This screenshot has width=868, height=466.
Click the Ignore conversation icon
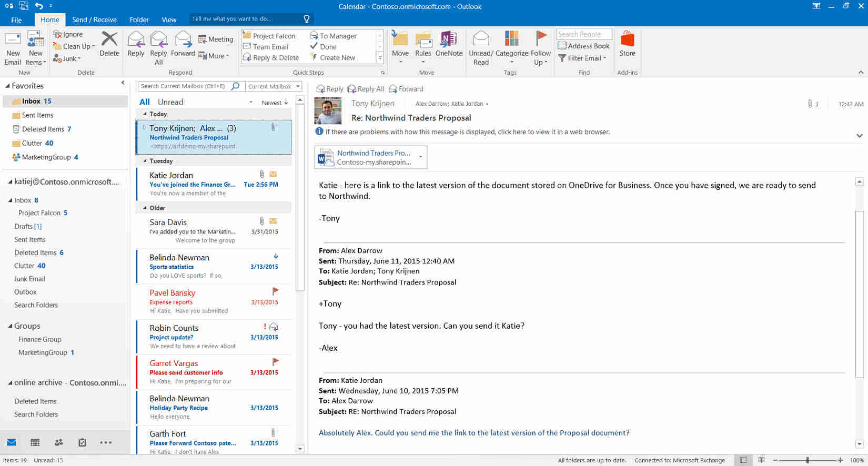click(57, 34)
